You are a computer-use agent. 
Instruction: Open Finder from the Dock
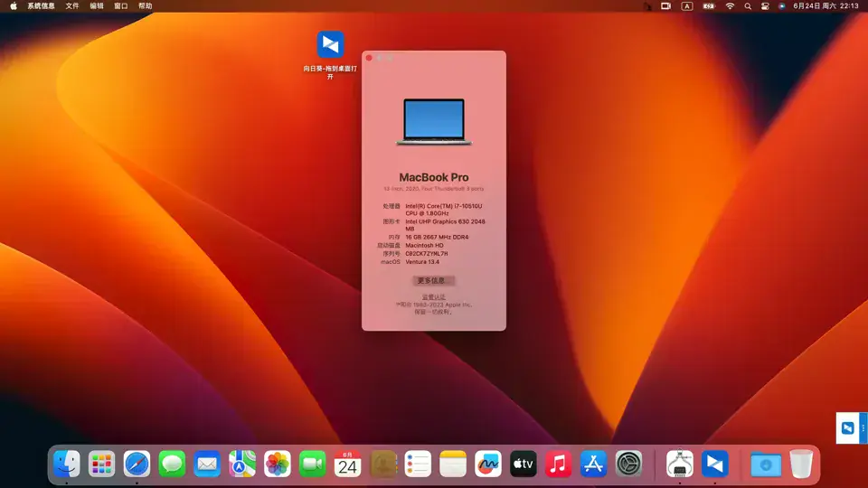(x=66, y=464)
